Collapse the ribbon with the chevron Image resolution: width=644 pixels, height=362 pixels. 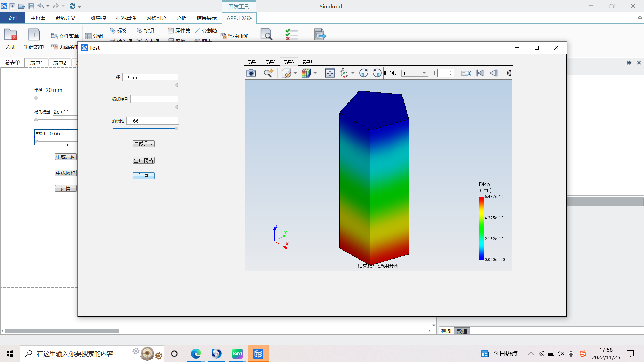(x=640, y=18)
